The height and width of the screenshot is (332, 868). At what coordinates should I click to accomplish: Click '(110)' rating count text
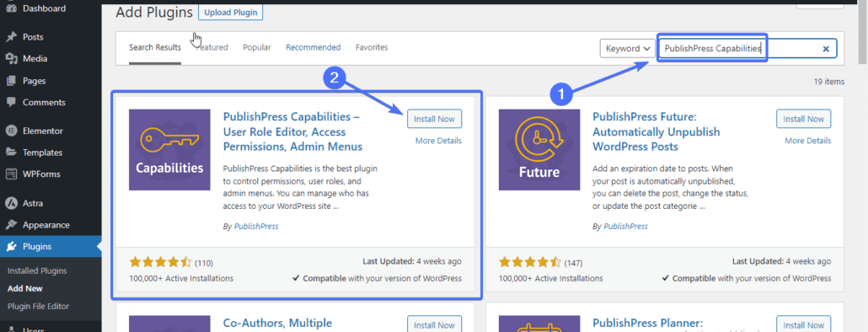tap(204, 263)
